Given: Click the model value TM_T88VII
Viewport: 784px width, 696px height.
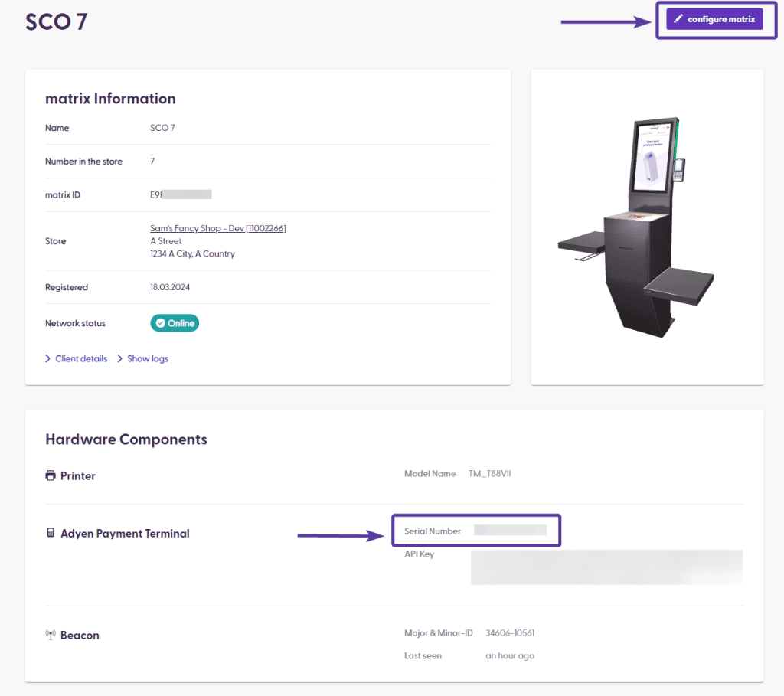Looking at the screenshot, I should [489, 473].
